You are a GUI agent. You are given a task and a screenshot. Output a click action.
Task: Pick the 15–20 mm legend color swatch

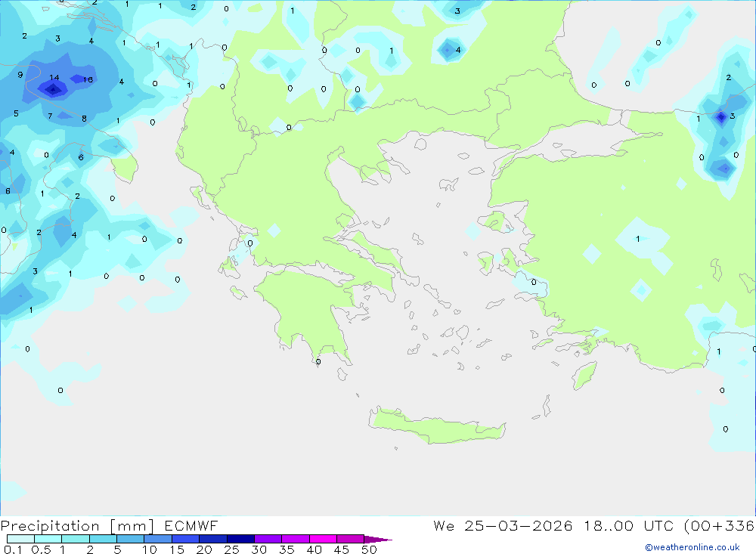tap(186, 539)
